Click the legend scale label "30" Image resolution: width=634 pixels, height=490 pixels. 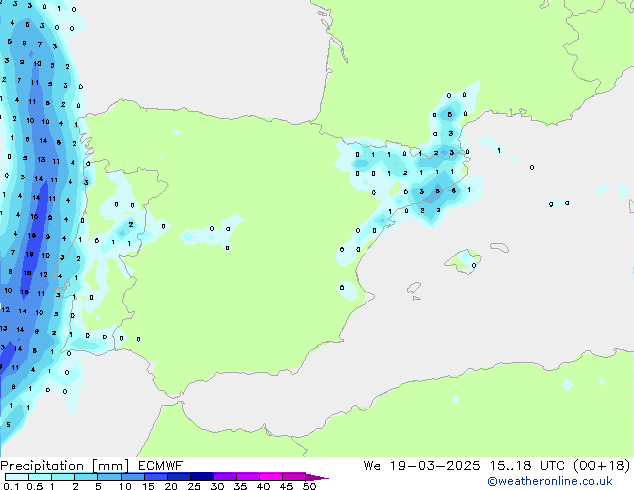tap(217, 486)
